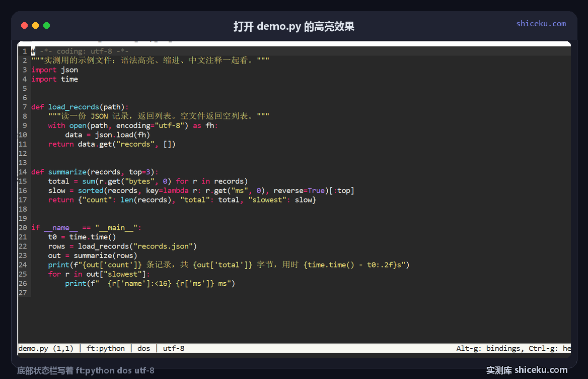Click "def load_records(path):" on line 7
The height and width of the screenshot is (379, 588).
(x=80, y=107)
